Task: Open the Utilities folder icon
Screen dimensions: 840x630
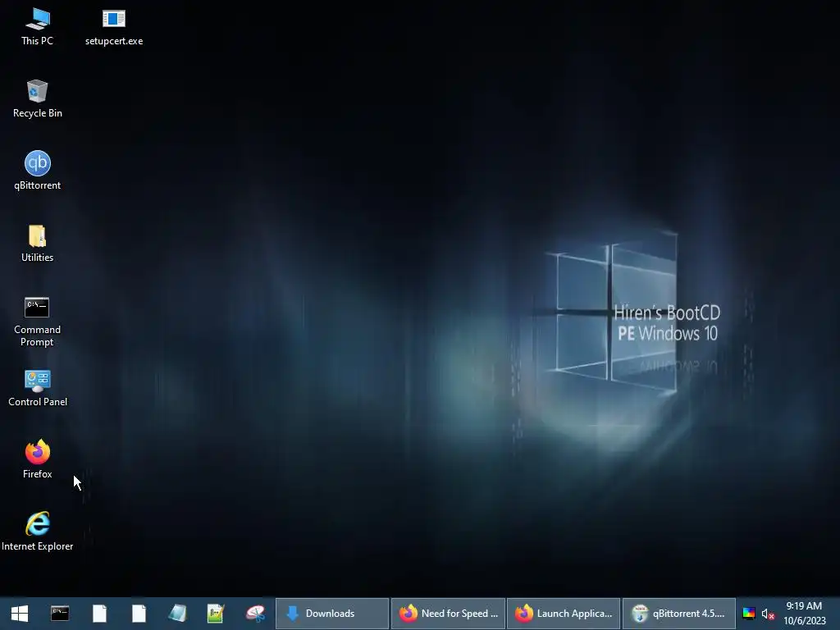Action: [37, 243]
